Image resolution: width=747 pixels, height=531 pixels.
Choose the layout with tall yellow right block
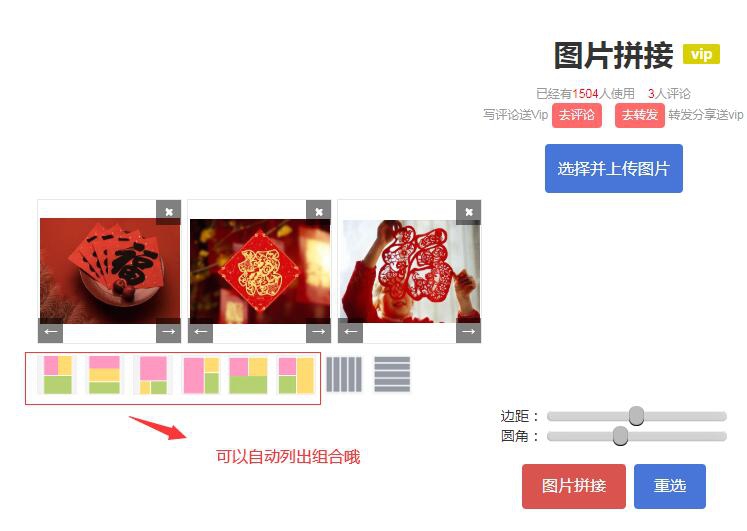(x=296, y=375)
